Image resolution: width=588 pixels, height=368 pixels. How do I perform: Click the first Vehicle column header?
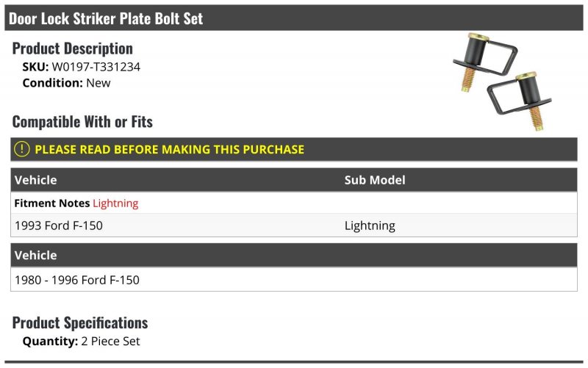(x=35, y=180)
